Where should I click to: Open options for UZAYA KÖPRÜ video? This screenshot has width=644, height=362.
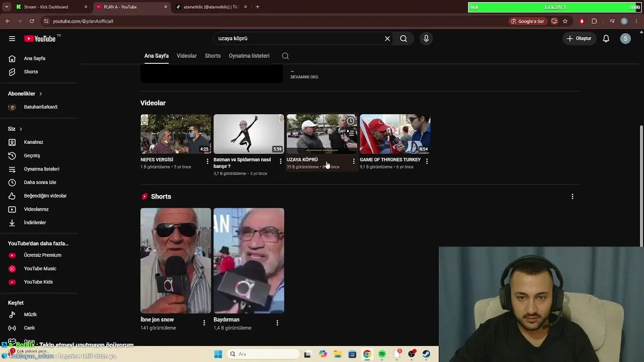[x=354, y=161]
